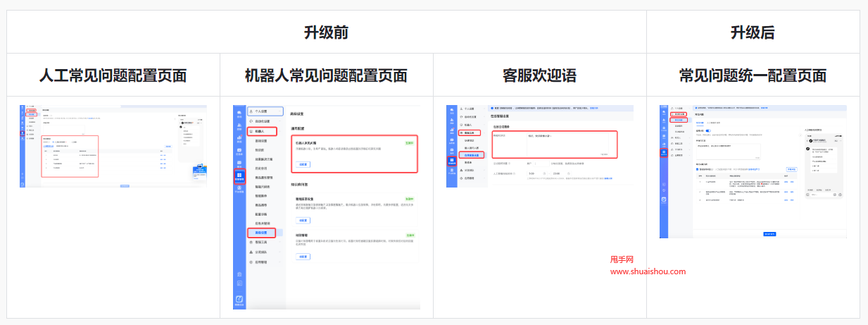Expand highlighted 客服工具 menu in 客服欢迎语 screenshot
868x325 pixels.
(471, 133)
